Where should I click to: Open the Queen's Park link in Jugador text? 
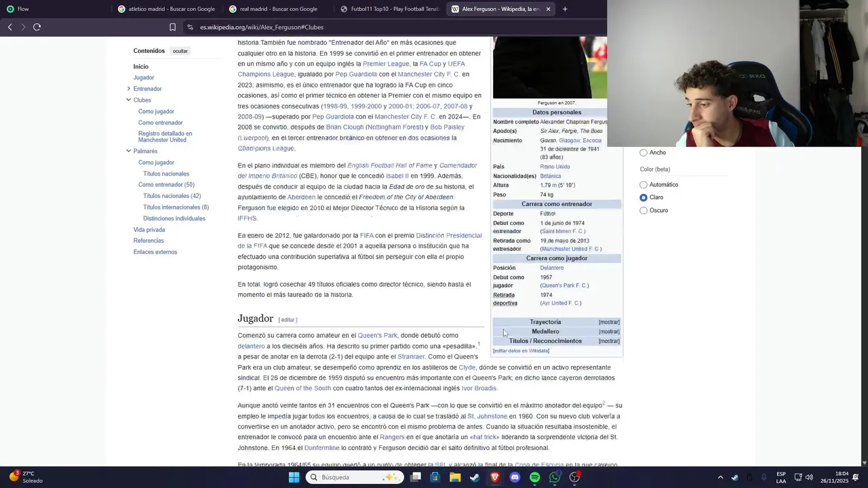click(377, 335)
